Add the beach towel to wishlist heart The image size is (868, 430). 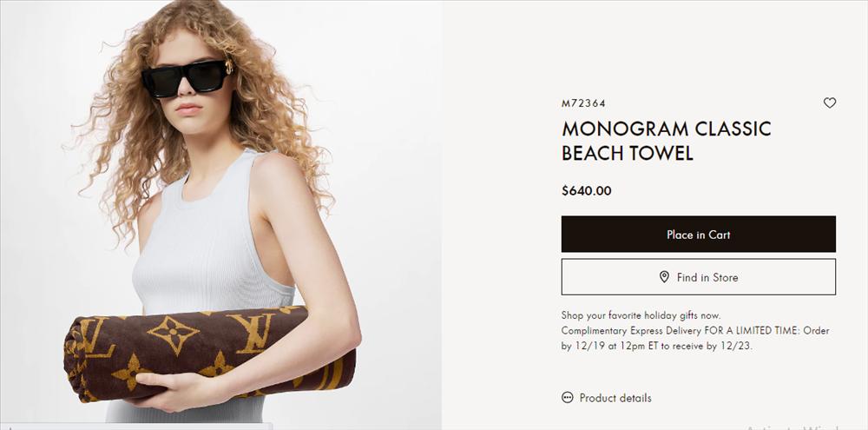click(x=829, y=103)
